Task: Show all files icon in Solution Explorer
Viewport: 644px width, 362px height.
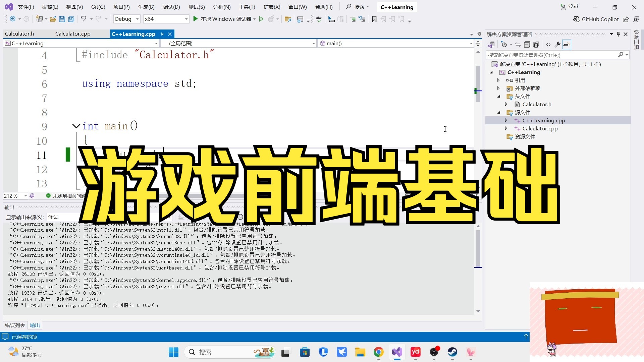Action: pyautogui.click(x=536, y=45)
